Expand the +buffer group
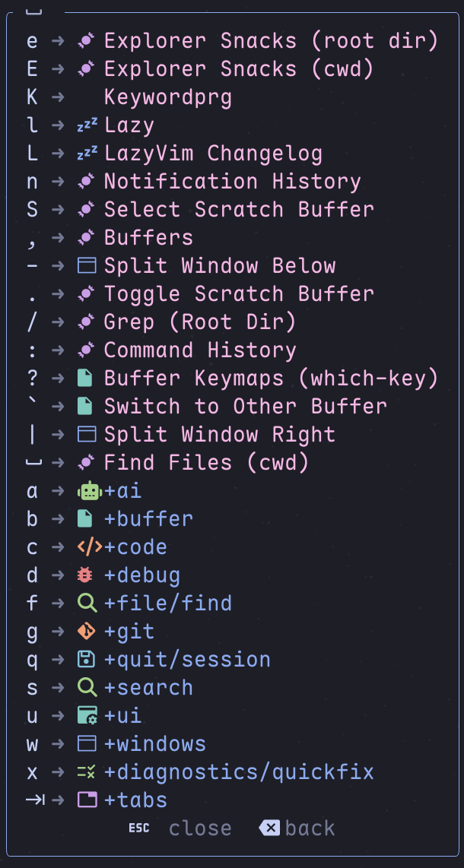 tap(148, 519)
